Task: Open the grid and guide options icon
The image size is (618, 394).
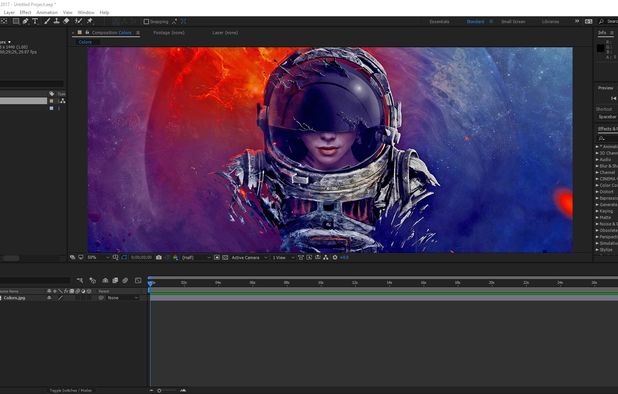Action: pyautogui.click(x=115, y=257)
